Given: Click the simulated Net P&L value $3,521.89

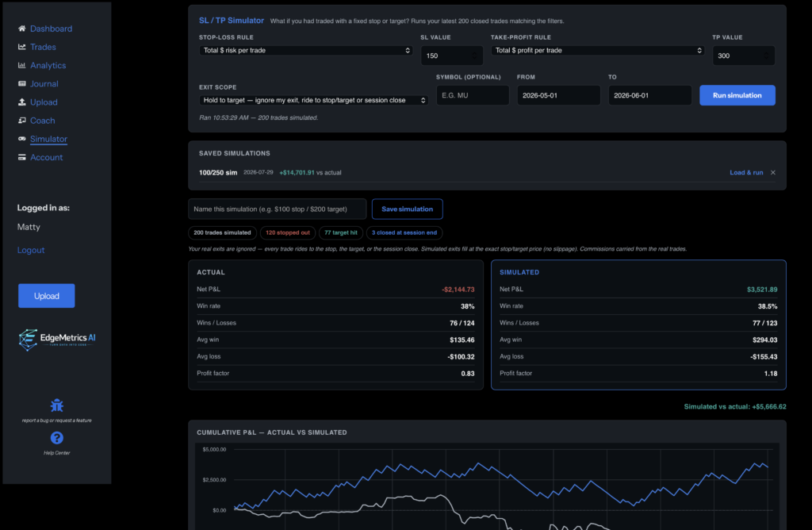Looking at the screenshot, I should tap(762, 290).
